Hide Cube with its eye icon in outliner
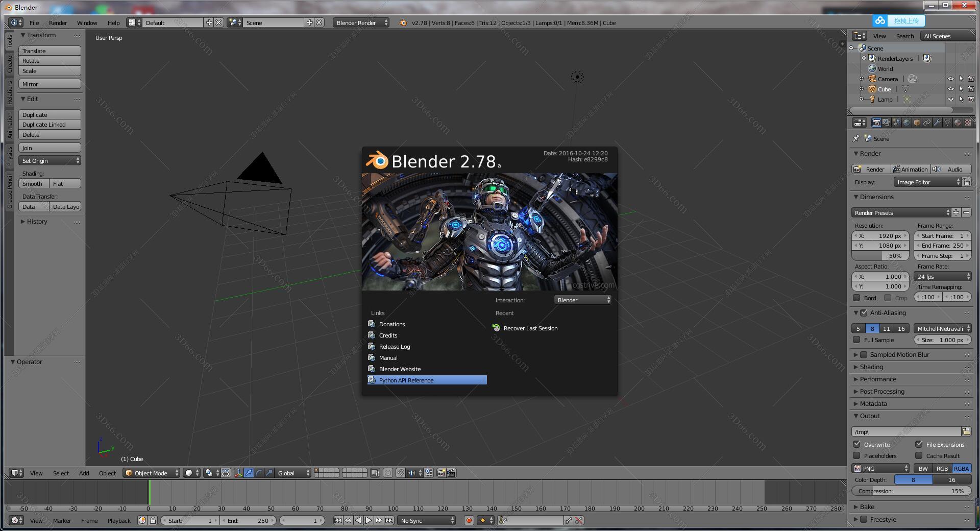The width and height of the screenshot is (980, 531). point(950,89)
